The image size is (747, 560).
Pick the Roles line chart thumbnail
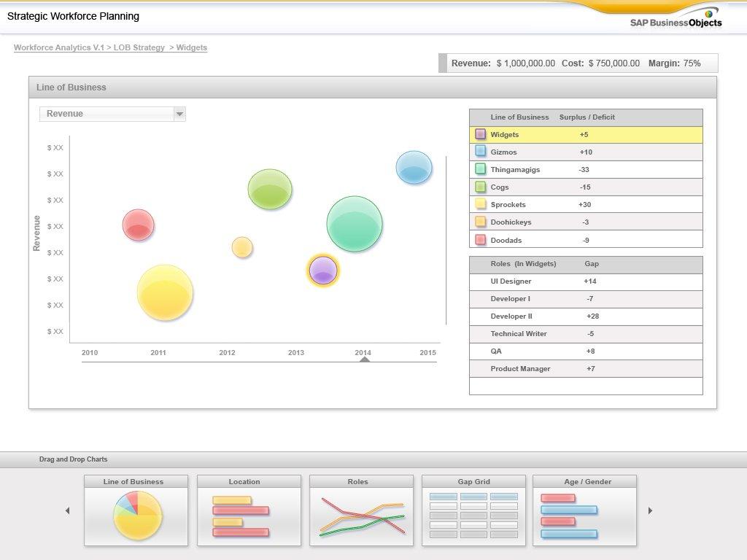[361, 516]
